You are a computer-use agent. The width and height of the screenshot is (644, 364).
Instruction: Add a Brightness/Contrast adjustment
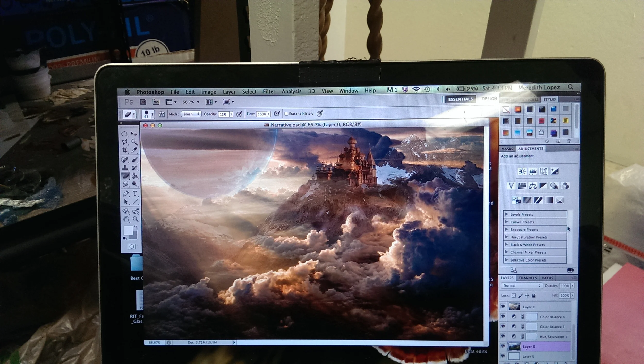pyautogui.click(x=522, y=171)
